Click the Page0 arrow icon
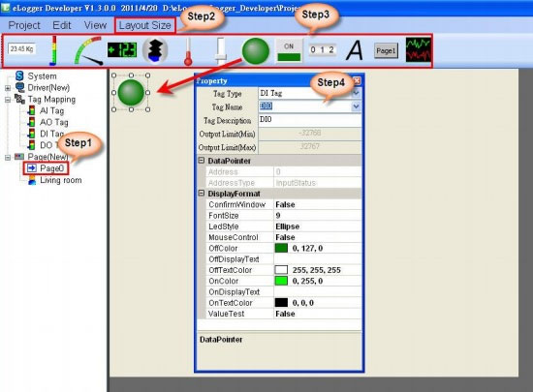The image size is (533, 392). (x=32, y=168)
